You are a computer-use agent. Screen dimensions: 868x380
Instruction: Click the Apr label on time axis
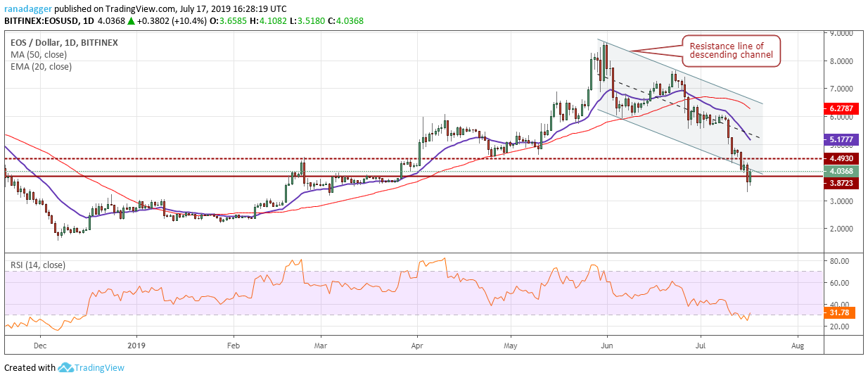418,346
